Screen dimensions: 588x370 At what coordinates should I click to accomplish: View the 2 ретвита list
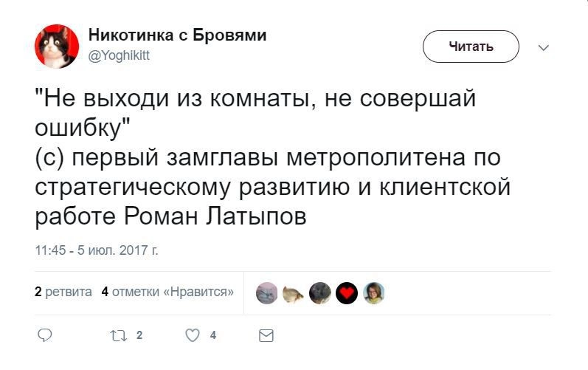[63, 292]
